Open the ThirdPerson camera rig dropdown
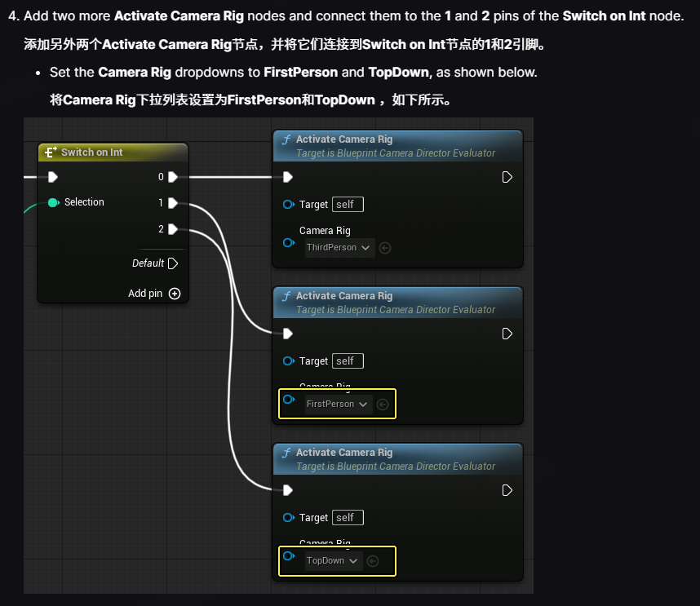Screen dimensions: 700x606 point(339,248)
